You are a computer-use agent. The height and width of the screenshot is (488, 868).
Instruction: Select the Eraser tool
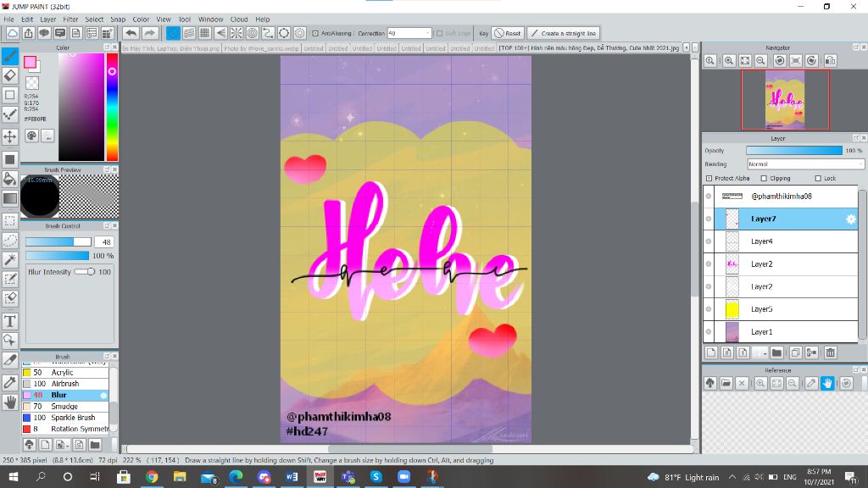click(x=10, y=75)
